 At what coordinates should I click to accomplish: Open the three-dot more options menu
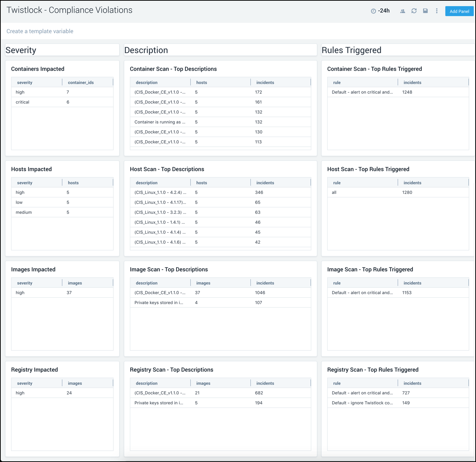(437, 11)
